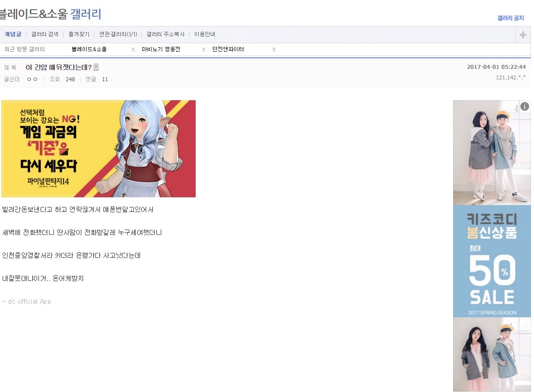Remove 던전앤파이터 from recent galleries

pos(274,49)
